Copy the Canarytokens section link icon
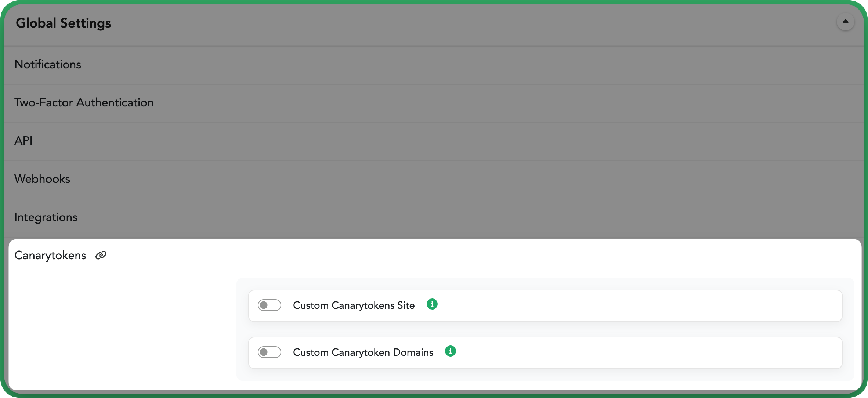 click(101, 255)
